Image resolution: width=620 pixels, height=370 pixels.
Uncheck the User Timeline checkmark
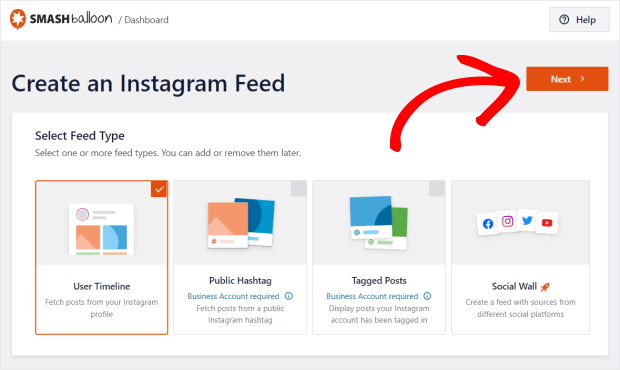159,189
